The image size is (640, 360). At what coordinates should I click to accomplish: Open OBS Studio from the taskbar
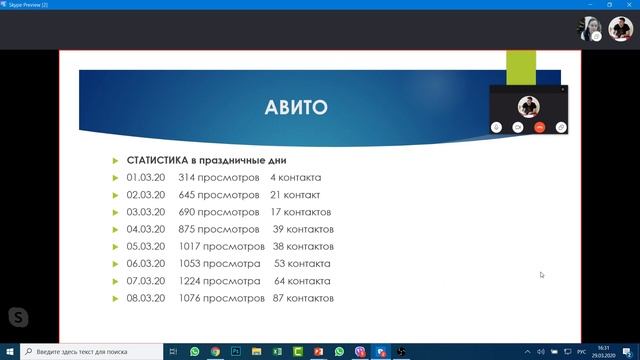[401, 351]
